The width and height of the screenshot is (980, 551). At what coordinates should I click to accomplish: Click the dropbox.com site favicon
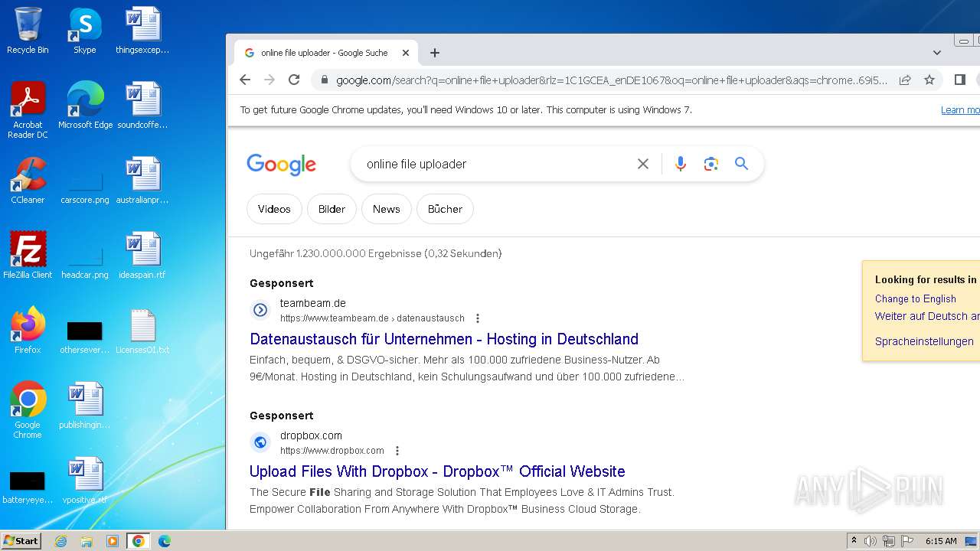click(260, 442)
